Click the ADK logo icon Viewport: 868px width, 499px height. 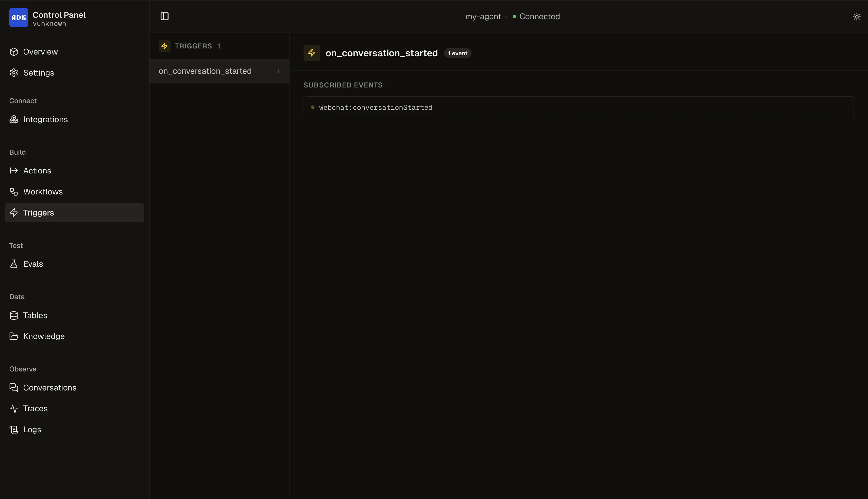click(x=19, y=17)
